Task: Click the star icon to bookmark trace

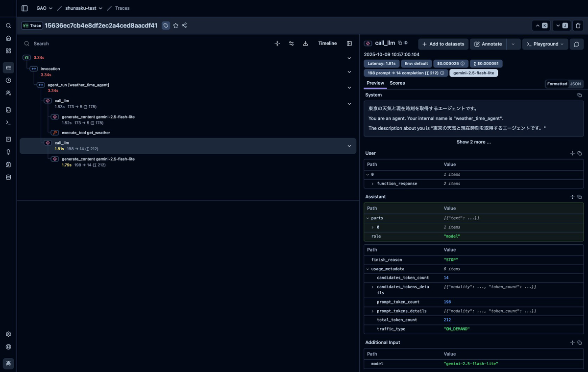Action: (x=175, y=25)
